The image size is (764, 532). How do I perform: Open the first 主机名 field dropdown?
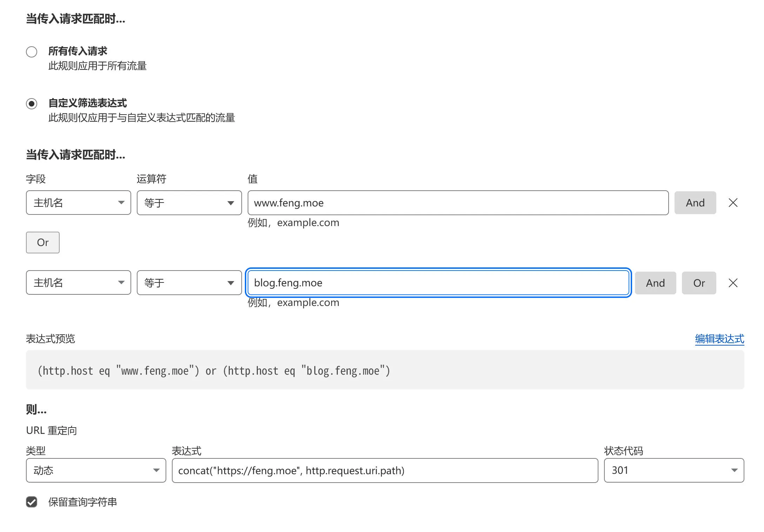(79, 203)
